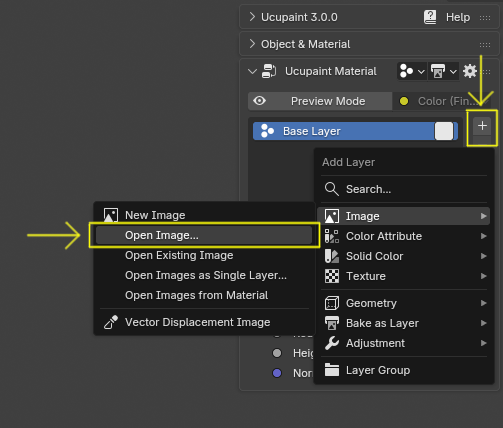The image size is (503, 428).
Task: Collapse the Ucupaint Material panel
Action: tap(252, 71)
